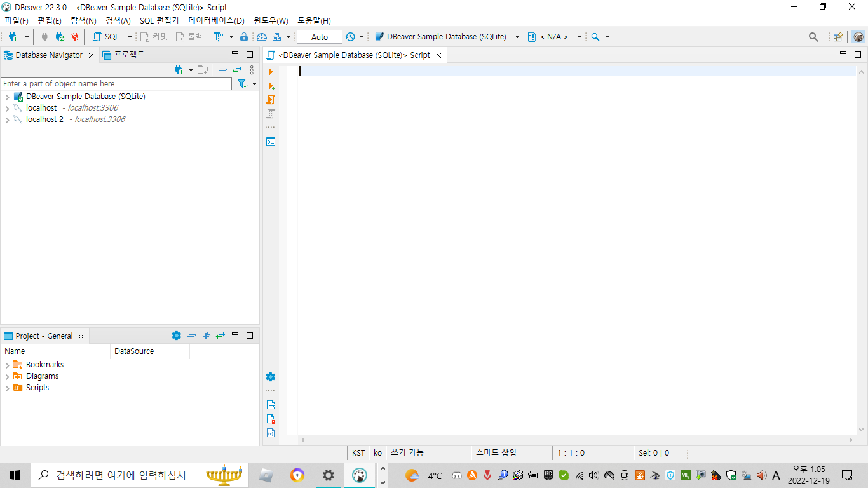The height and width of the screenshot is (488, 868).
Task: Click the editor sidebar settings gear icon
Action: [271, 377]
